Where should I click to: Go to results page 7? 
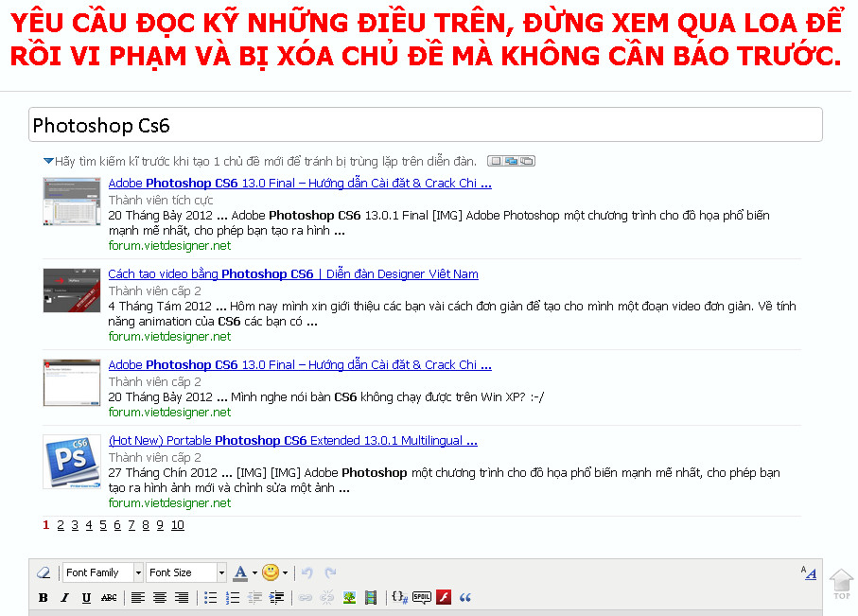[131, 525]
